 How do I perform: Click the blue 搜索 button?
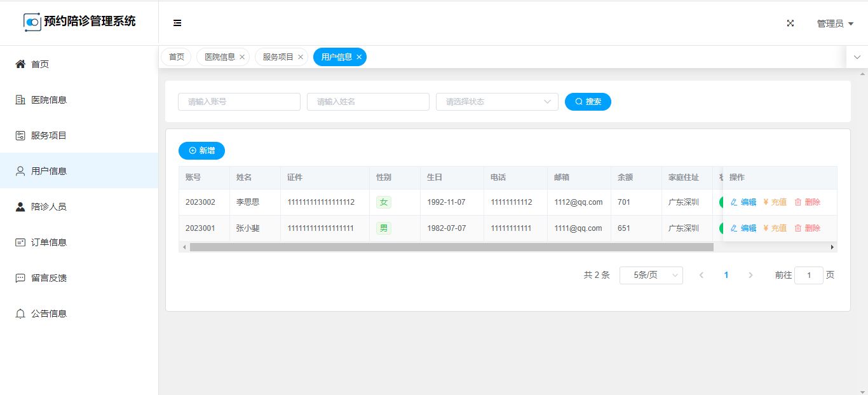point(588,102)
